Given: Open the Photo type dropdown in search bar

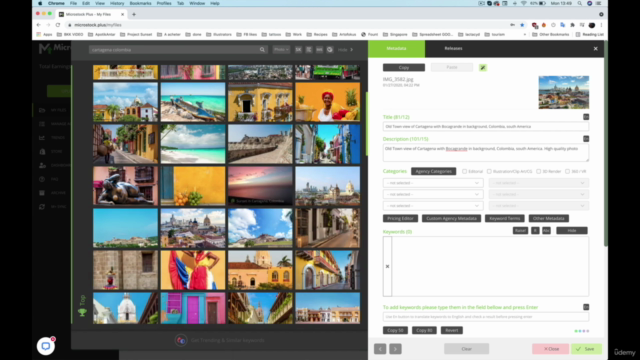Looking at the screenshot, I should click(281, 50).
